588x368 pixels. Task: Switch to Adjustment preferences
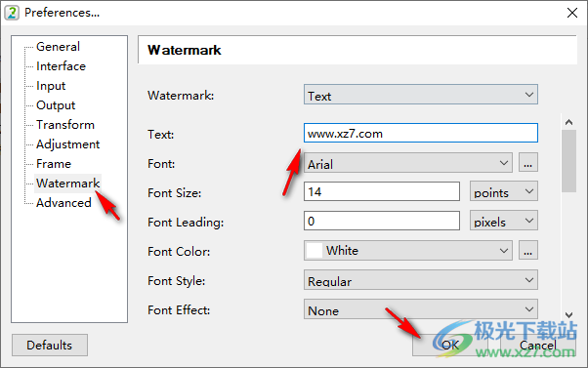[67, 144]
